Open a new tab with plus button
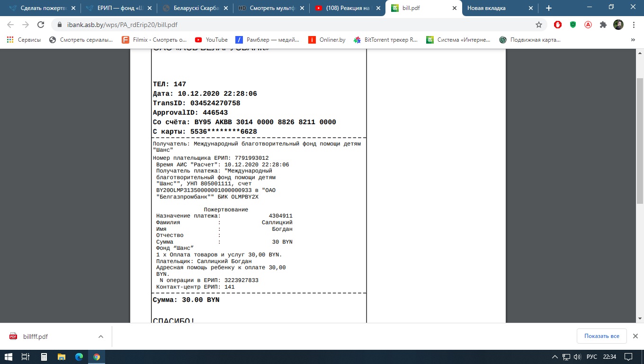This screenshot has width=644, height=364. tap(549, 8)
